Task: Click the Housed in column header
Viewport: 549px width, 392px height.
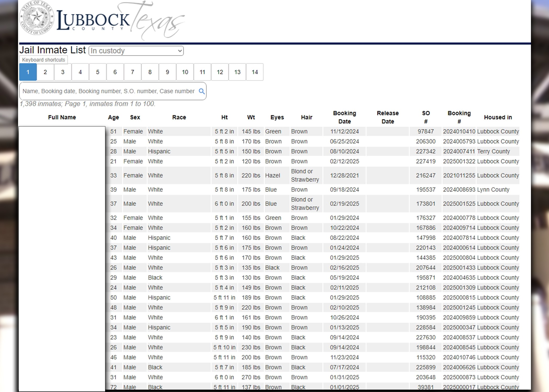Action: (x=498, y=117)
